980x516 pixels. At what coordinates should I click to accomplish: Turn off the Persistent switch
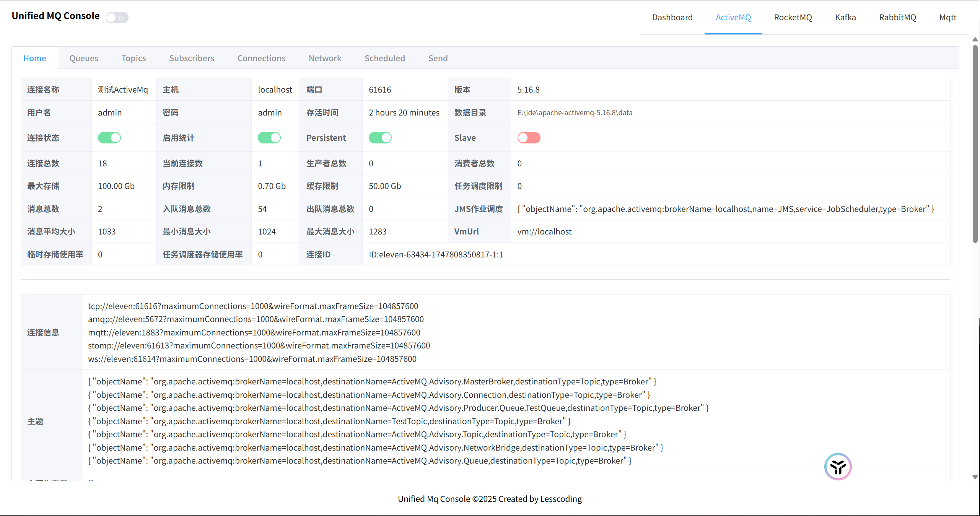pos(380,138)
